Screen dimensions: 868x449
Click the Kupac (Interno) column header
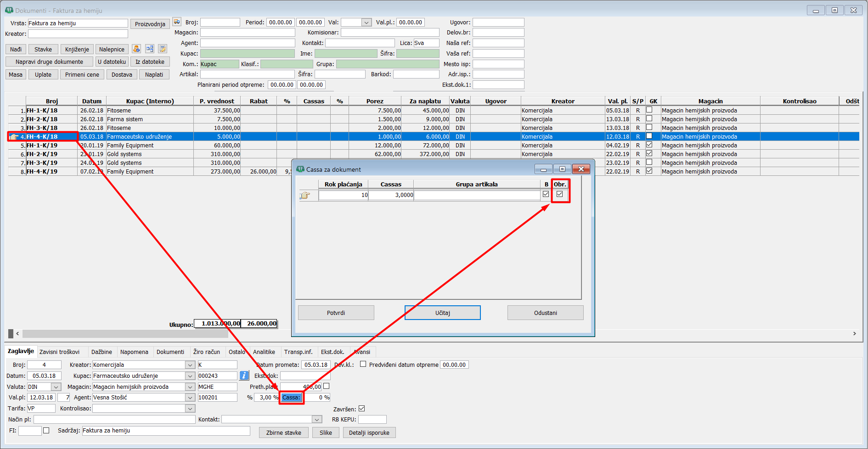[150, 101]
